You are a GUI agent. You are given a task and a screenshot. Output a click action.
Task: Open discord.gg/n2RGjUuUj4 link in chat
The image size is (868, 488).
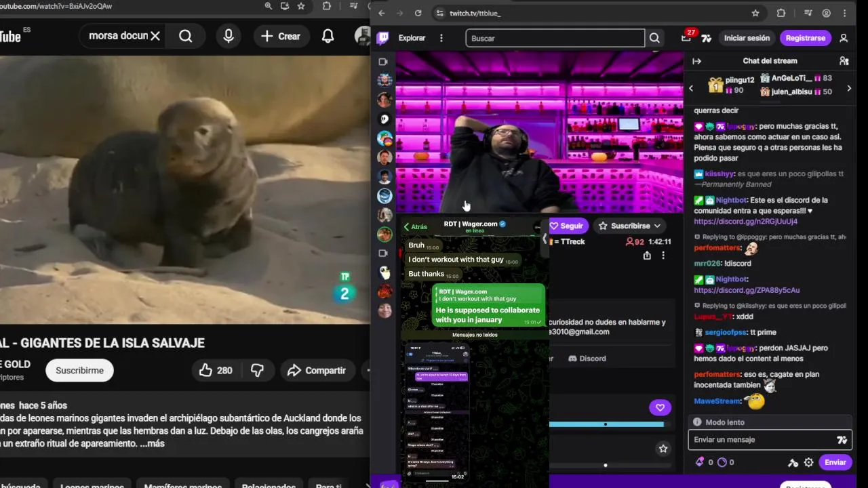coord(745,222)
